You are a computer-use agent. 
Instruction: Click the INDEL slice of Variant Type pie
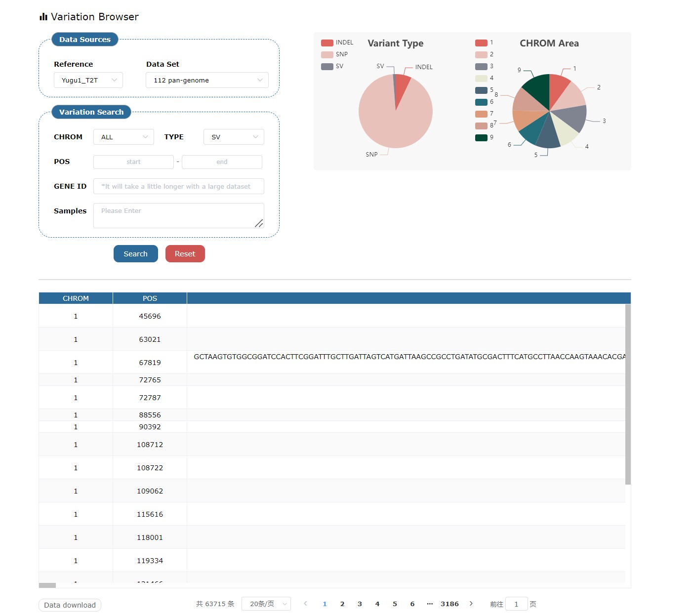click(402, 85)
